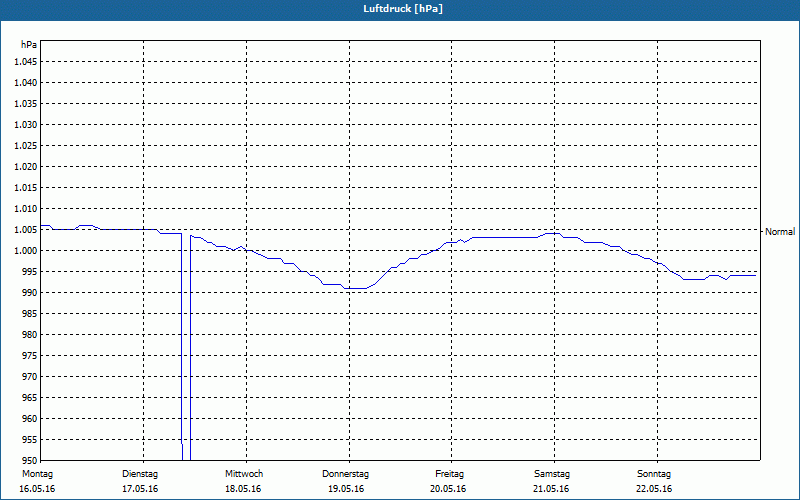Viewport: 800px width, 500px height.
Task: Click the 960 y-axis value
Action: 30,418
